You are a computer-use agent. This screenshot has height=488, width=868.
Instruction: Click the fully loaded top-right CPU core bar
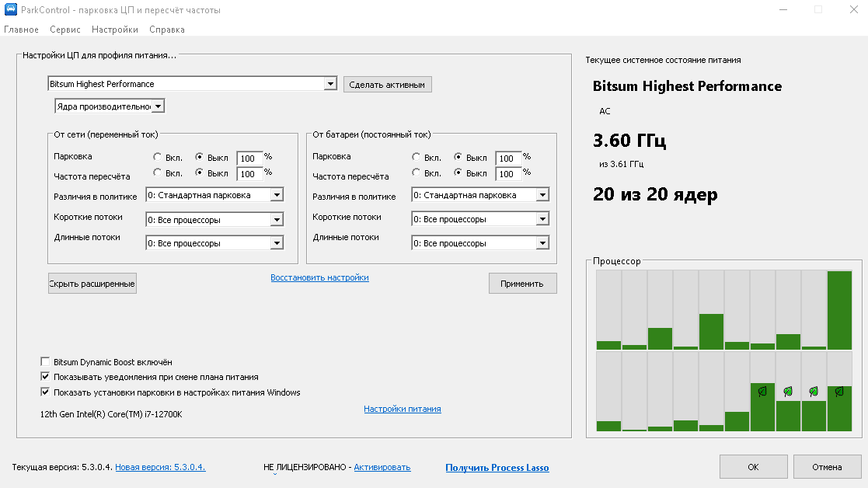[x=839, y=310]
